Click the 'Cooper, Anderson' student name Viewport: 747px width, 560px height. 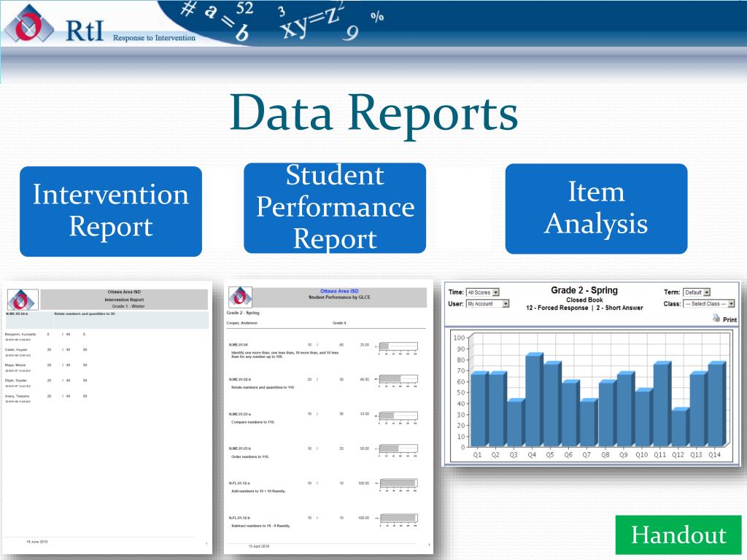(x=241, y=323)
